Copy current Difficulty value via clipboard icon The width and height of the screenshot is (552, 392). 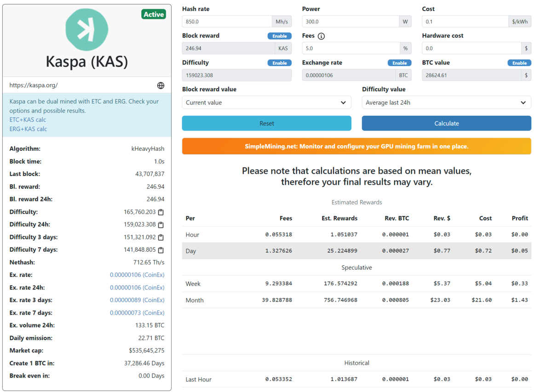161,212
